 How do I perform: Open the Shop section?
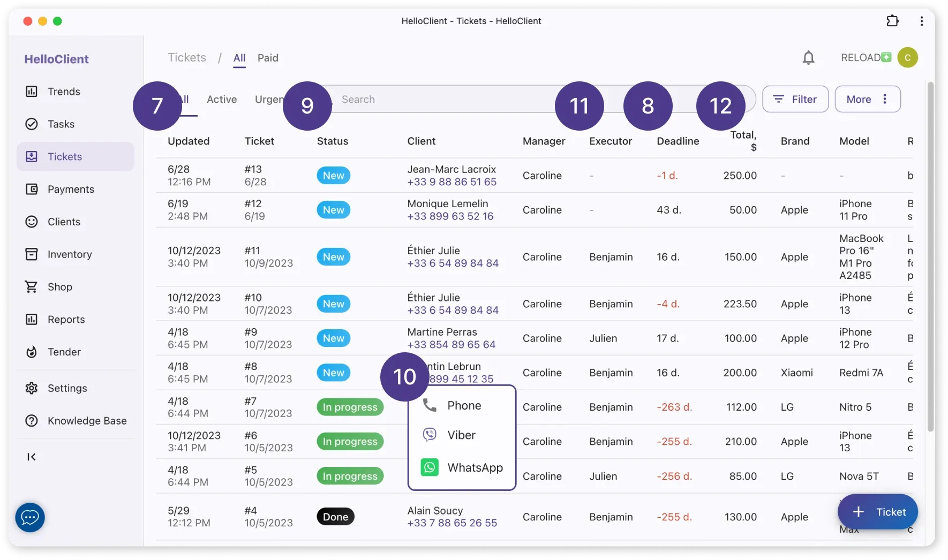(59, 286)
